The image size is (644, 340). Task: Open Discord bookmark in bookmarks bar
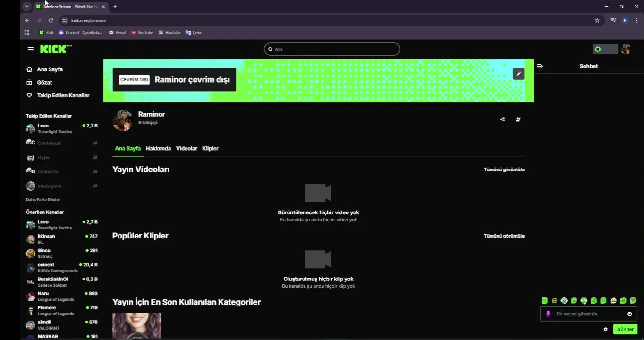80,33
